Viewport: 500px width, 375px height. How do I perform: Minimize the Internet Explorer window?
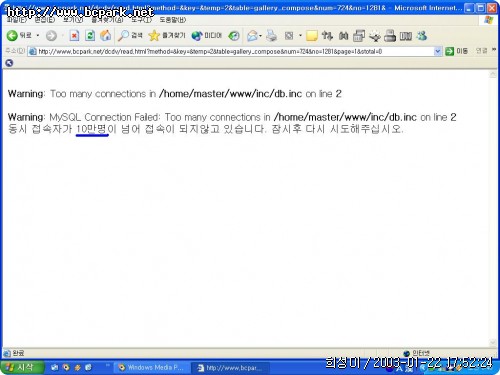[x=469, y=8]
